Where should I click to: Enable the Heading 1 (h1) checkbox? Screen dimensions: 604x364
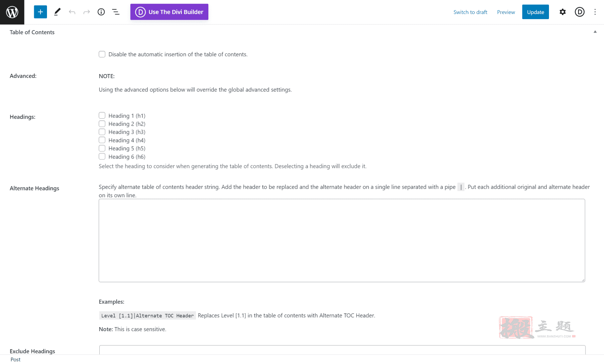point(102,115)
